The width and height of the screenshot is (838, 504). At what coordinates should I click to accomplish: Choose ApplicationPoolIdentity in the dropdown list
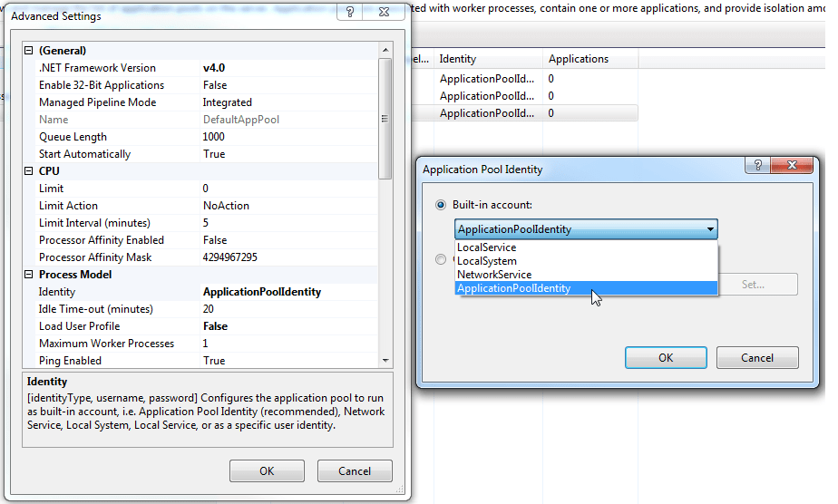(586, 288)
